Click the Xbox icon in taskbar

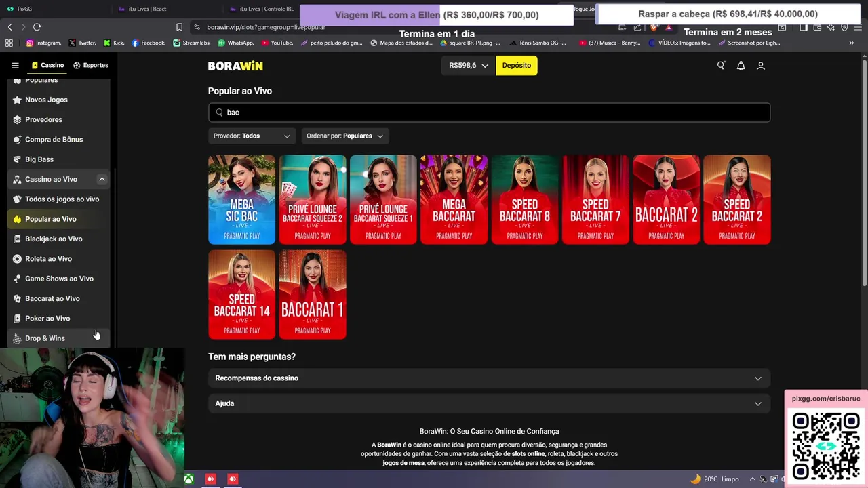click(x=189, y=479)
